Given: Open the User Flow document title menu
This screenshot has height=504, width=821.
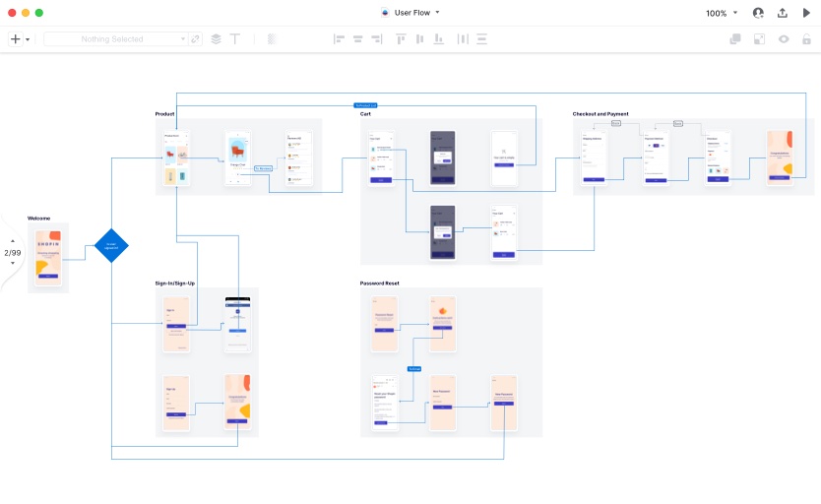Looking at the screenshot, I should (410, 13).
